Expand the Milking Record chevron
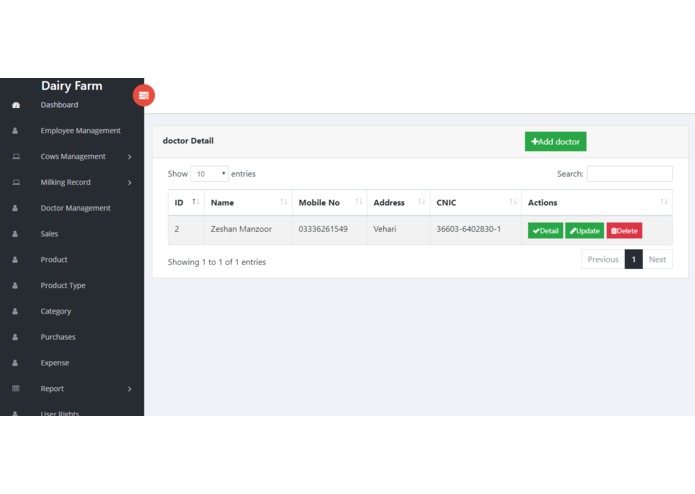695x494 pixels. click(x=129, y=183)
